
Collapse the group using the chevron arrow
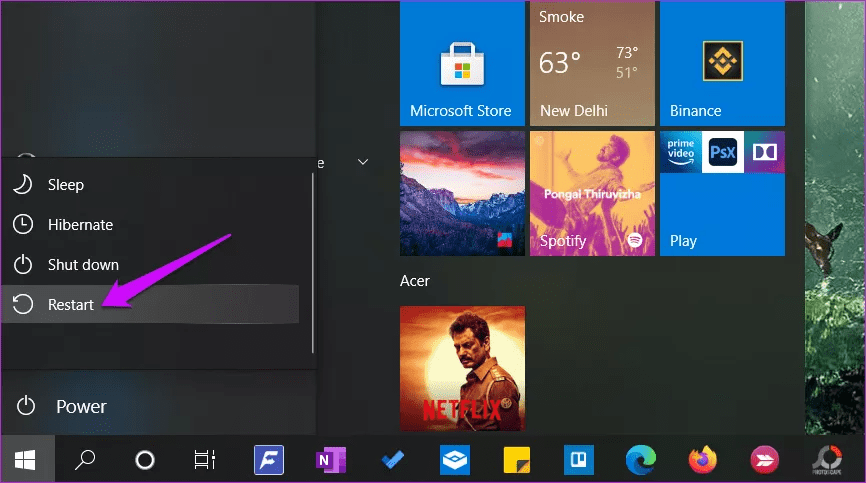click(363, 162)
